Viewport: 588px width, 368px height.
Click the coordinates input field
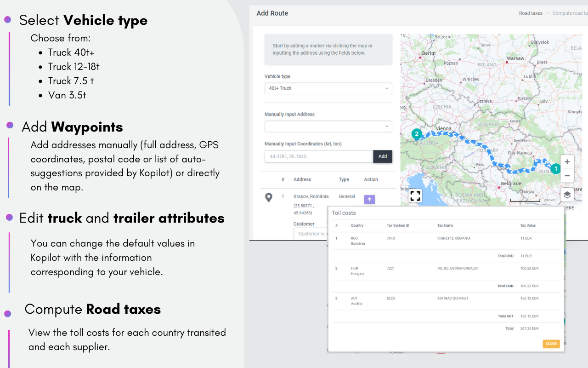319,156
